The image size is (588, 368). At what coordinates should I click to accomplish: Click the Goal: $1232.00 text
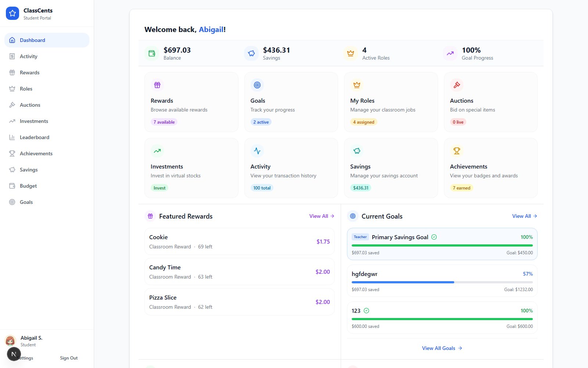518,290
